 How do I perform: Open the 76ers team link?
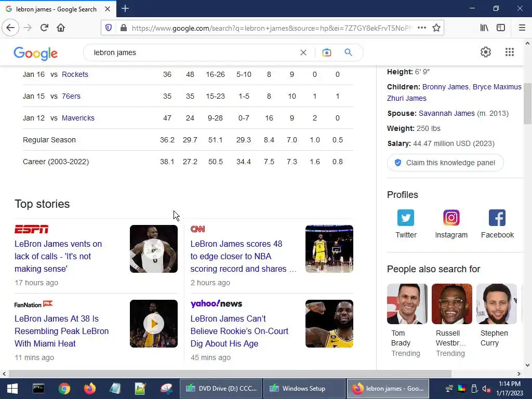71,96
